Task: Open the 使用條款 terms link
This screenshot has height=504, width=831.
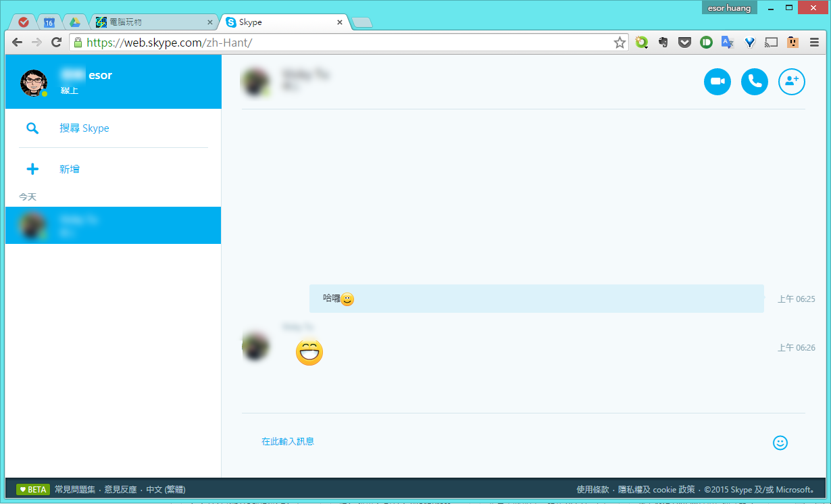Action: click(x=593, y=490)
